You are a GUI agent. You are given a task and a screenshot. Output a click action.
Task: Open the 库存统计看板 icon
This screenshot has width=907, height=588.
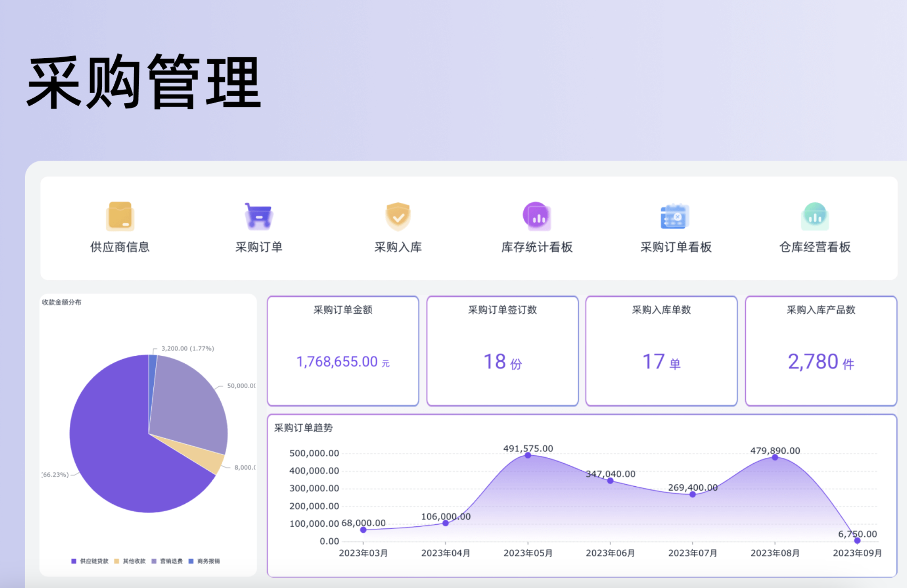(x=537, y=216)
